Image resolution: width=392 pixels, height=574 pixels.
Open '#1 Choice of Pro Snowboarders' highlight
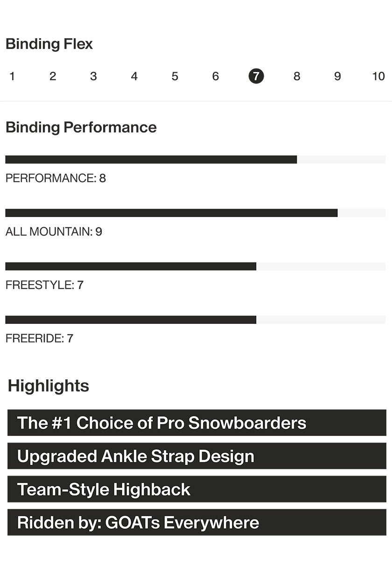[x=197, y=423]
